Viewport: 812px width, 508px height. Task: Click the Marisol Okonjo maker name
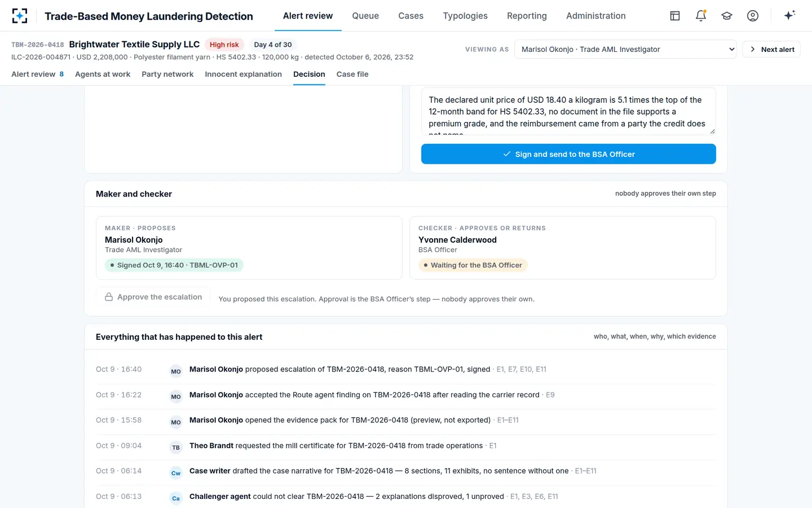click(134, 240)
